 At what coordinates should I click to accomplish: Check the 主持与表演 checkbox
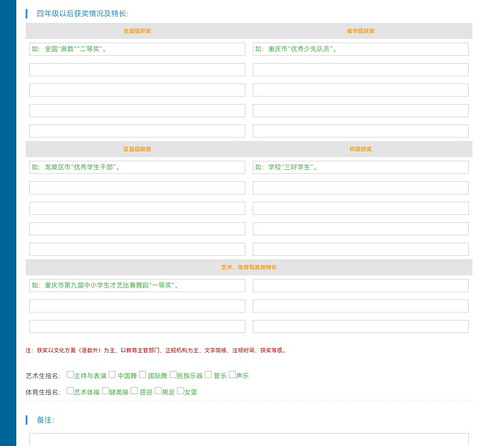70,374
